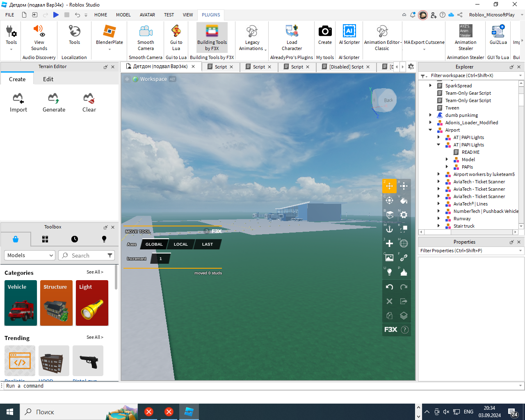Select the F3X Move tool
Viewport: 525px width, 420px height.
click(389, 186)
